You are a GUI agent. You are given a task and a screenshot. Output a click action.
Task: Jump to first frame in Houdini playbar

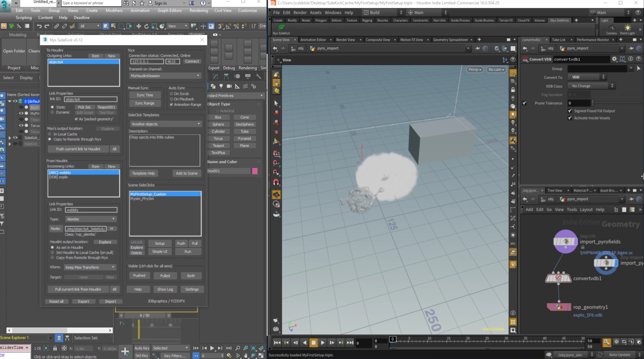(x=277, y=343)
